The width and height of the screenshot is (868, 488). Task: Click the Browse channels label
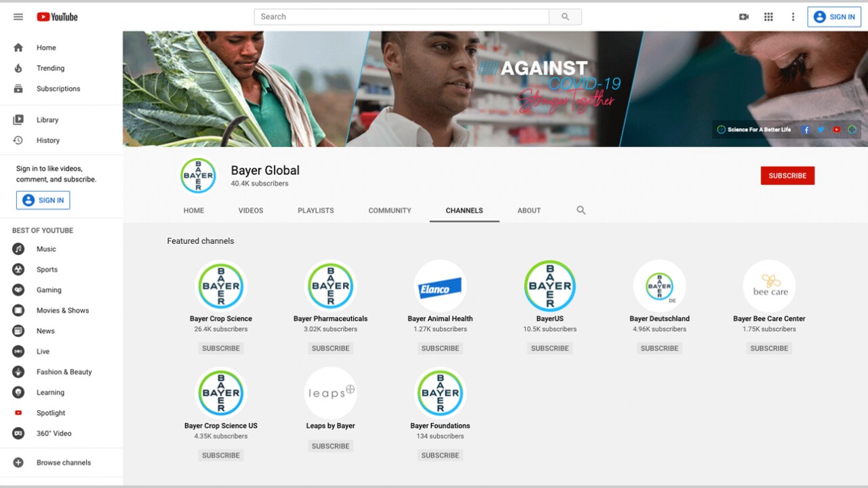(x=64, y=463)
